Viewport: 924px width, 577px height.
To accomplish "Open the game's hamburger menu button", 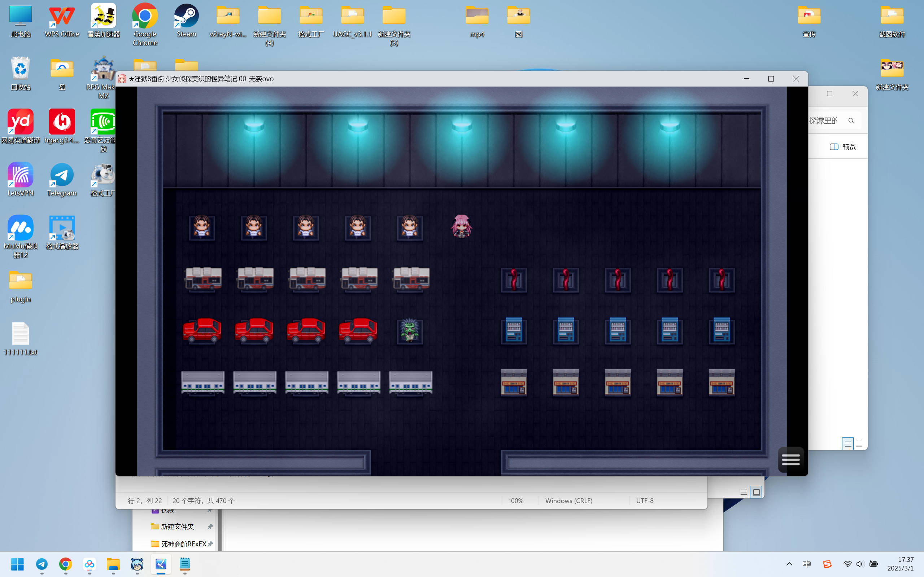I will (790, 459).
